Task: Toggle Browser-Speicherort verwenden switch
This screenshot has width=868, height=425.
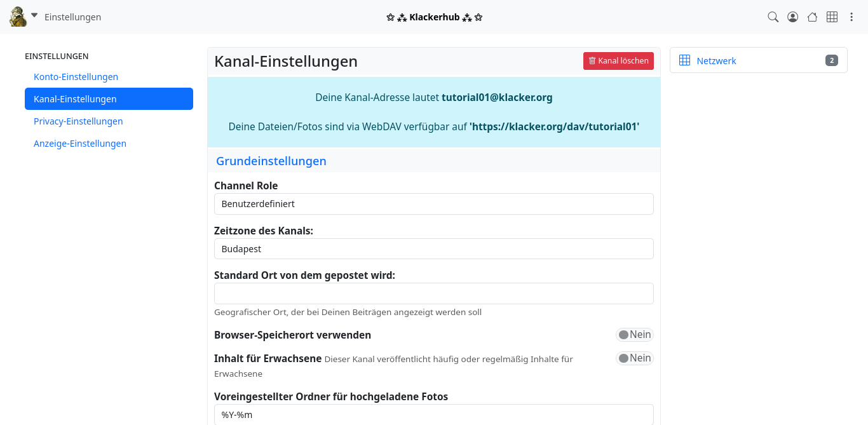Action: [634, 335]
